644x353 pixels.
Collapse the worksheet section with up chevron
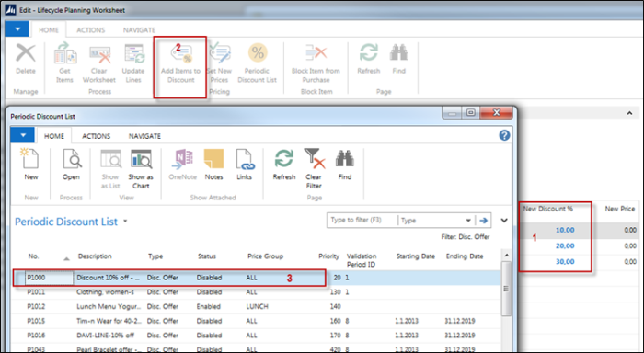629,113
